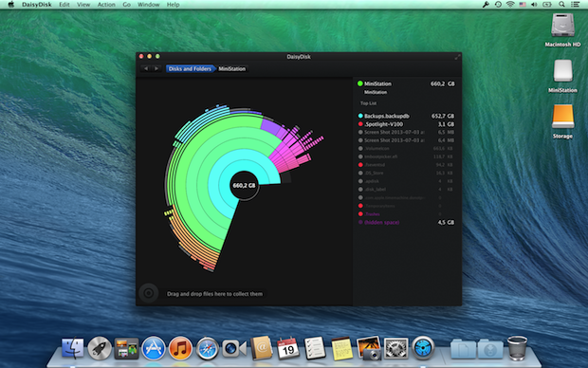
Task: Select the Disks and Folders breadcrumb
Action: pos(190,68)
